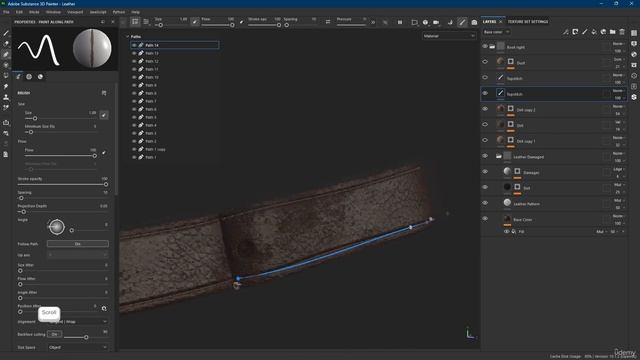The image size is (640, 360).
Task: Open the Alignment dropdown
Action: pyautogui.click(x=78, y=322)
